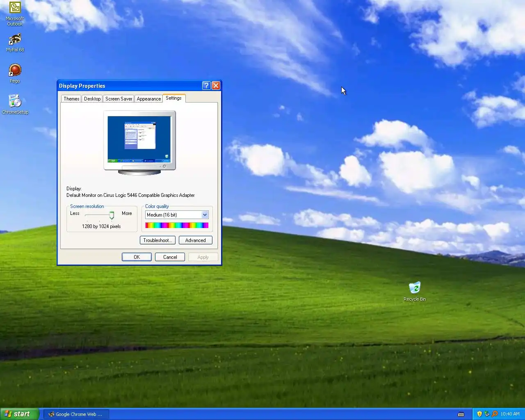Select the Pego desktop shortcut

[15, 73]
